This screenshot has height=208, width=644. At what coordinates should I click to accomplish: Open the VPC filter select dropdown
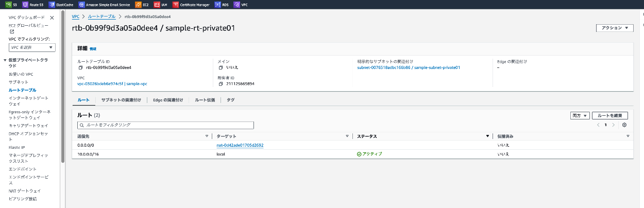point(32,47)
